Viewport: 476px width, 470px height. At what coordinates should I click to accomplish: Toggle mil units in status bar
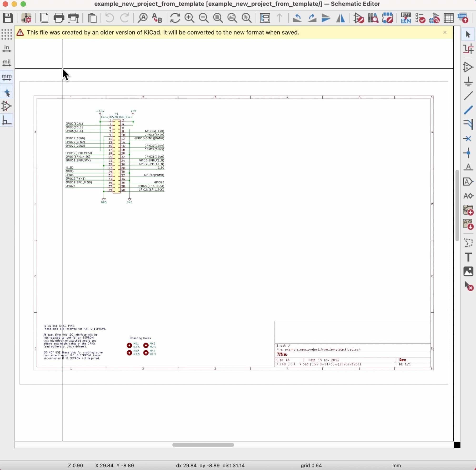6,62
